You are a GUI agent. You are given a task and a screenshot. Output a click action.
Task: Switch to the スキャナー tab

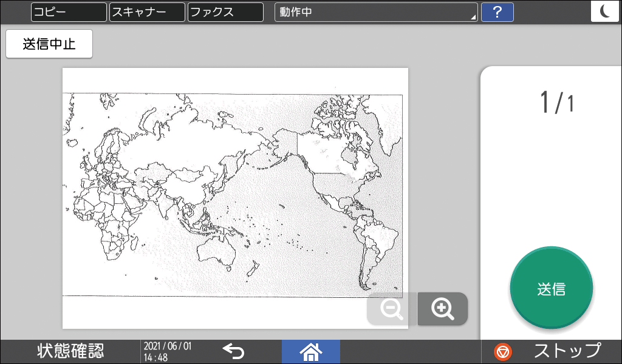tap(146, 12)
